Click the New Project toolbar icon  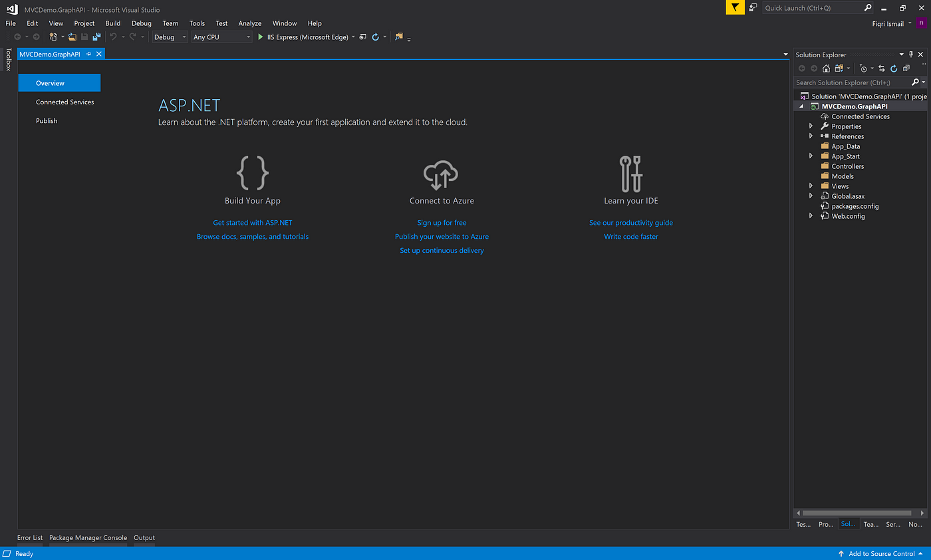[x=53, y=37]
